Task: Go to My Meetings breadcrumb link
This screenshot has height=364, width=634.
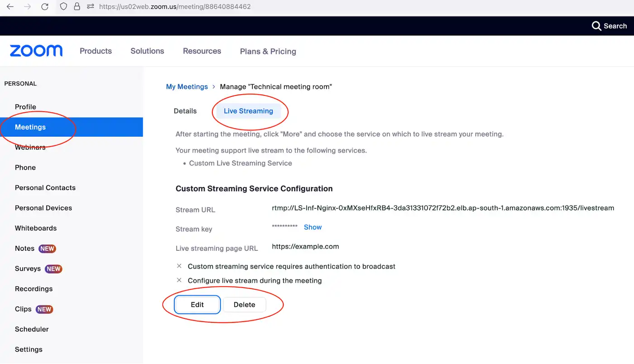Action: coord(187,86)
